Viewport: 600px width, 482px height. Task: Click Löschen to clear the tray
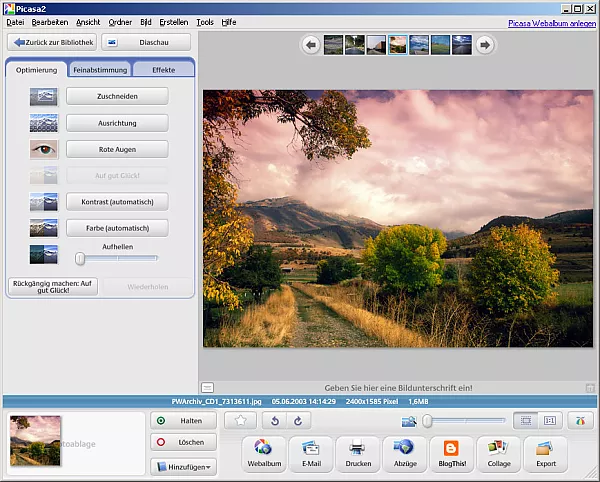[x=183, y=442]
